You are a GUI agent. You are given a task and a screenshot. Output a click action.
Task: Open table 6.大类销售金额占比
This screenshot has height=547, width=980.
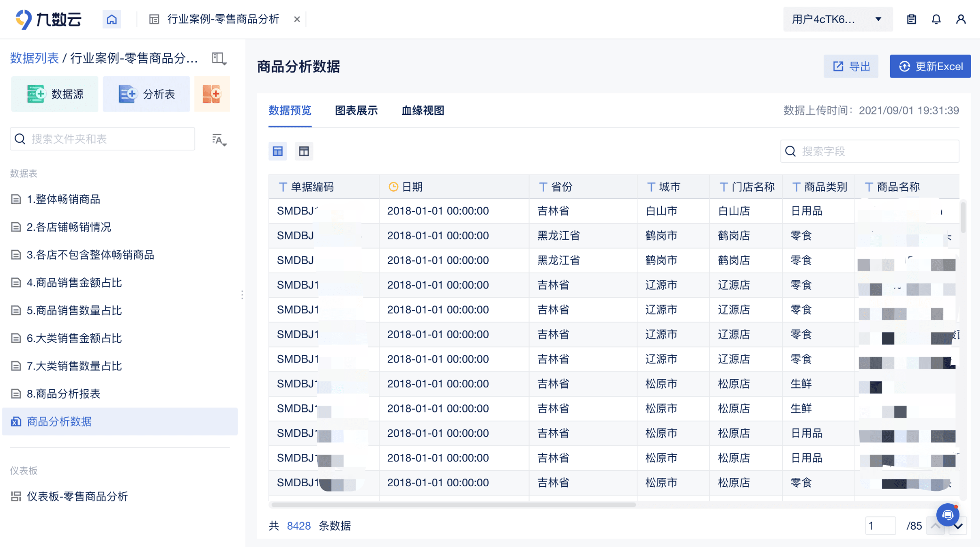[x=74, y=338]
